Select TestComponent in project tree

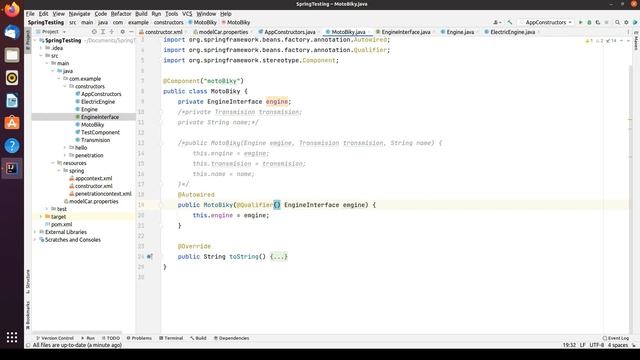point(100,132)
